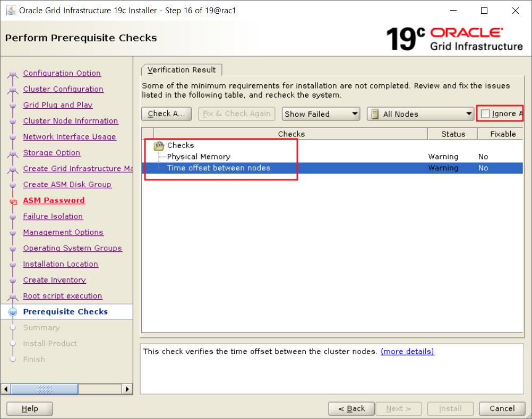Viewport: 532px width, 419px height.
Task: Click the Fixable No value for Physical Memory
Action: (483, 156)
